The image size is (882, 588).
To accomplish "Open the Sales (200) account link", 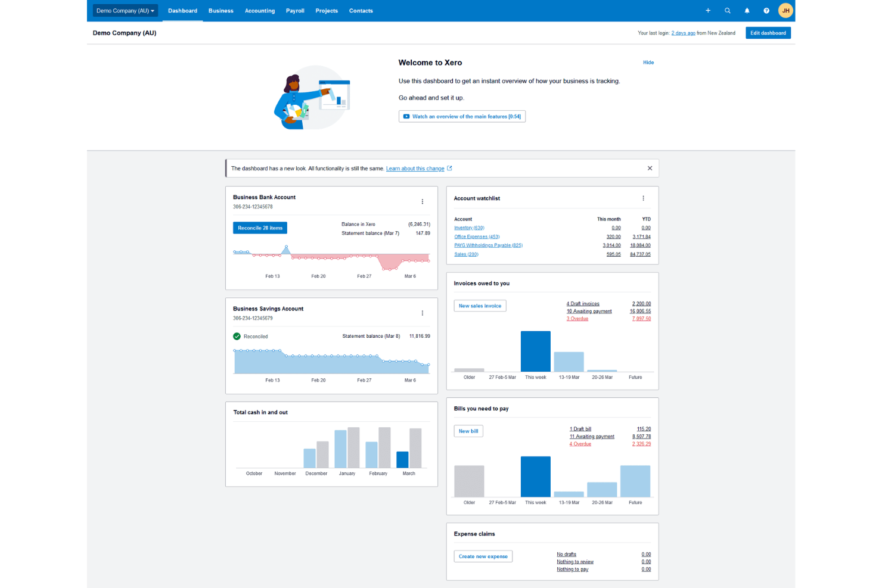I will tap(466, 254).
